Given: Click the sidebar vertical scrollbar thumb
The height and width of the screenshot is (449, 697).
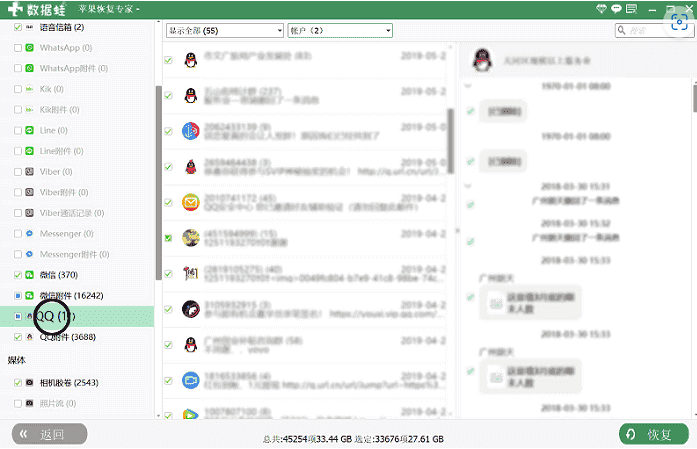Looking at the screenshot, I should tap(159, 183).
